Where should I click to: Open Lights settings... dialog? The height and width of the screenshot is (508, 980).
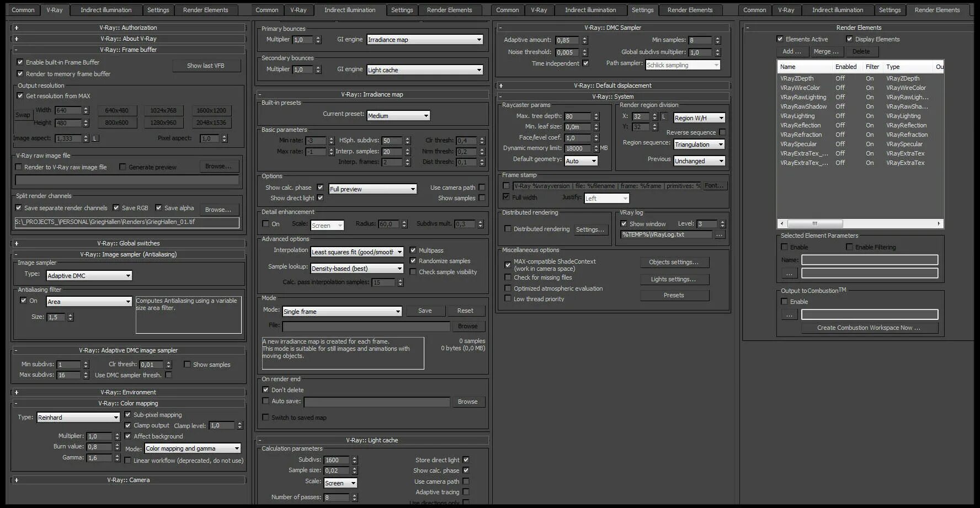(674, 280)
